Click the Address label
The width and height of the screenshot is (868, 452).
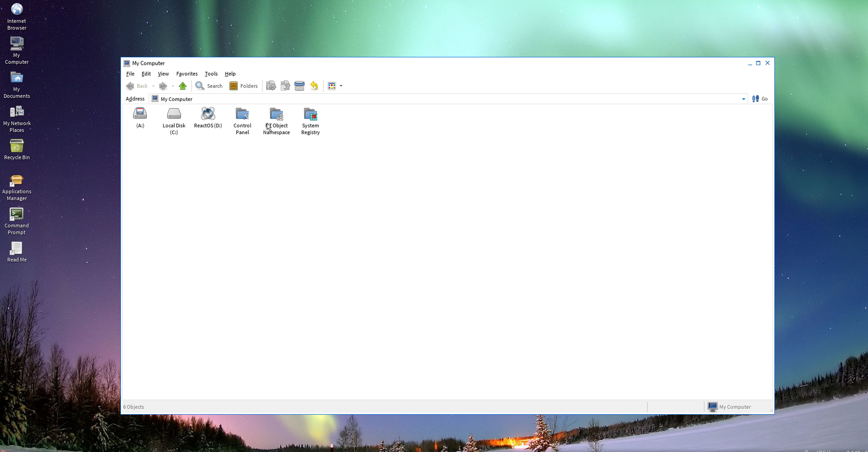pos(135,99)
